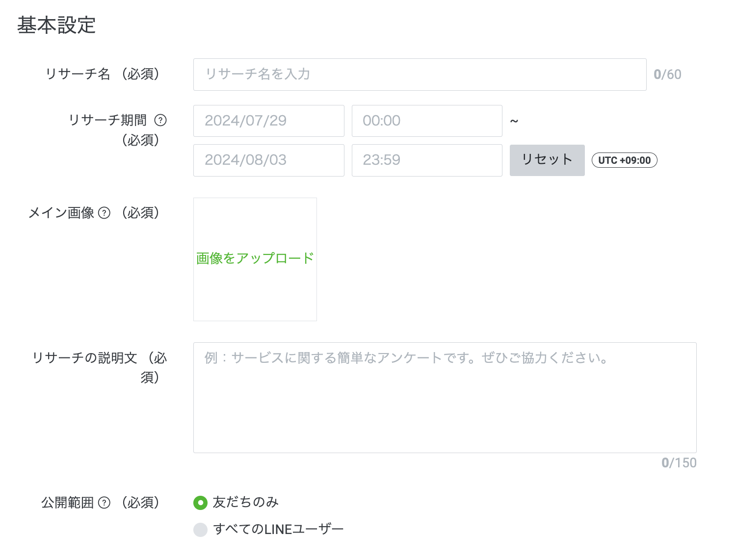The width and height of the screenshot is (736, 560).
Task: Click the 0/150 character counter
Action: tap(679, 463)
